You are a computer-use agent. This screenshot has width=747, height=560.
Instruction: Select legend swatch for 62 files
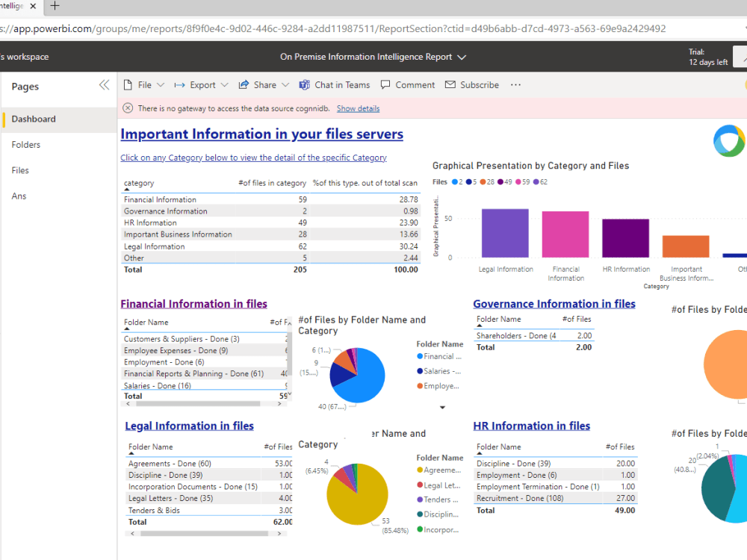click(536, 182)
